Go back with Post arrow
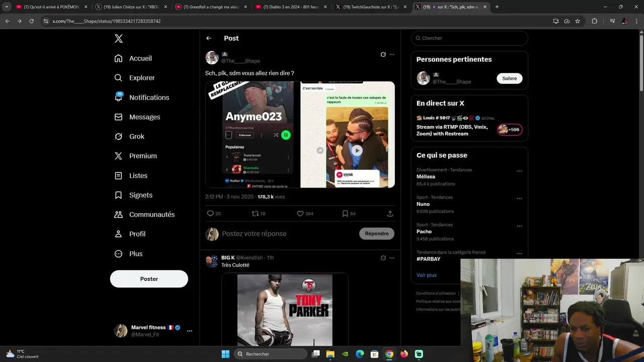This screenshot has height=362, width=644. tap(208, 38)
